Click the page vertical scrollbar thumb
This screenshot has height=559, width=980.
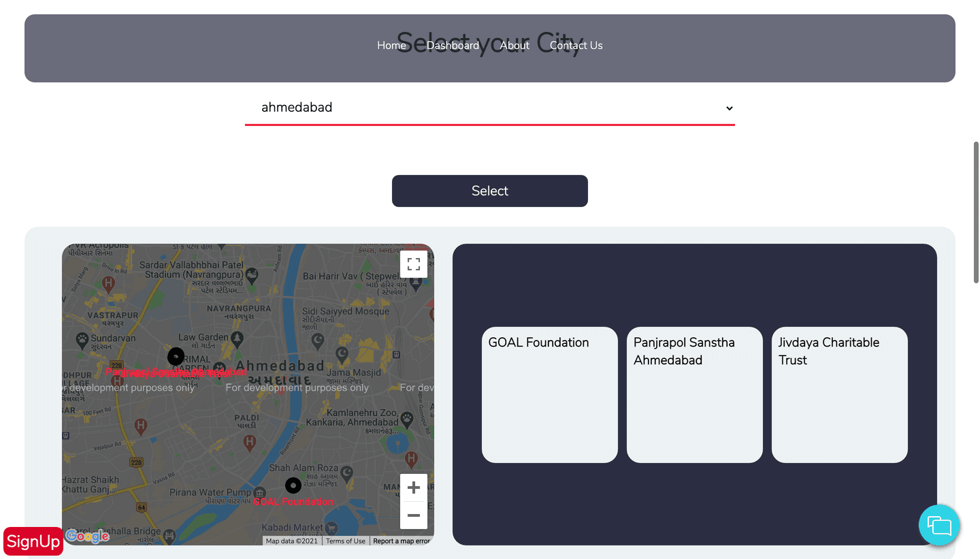[x=976, y=212]
